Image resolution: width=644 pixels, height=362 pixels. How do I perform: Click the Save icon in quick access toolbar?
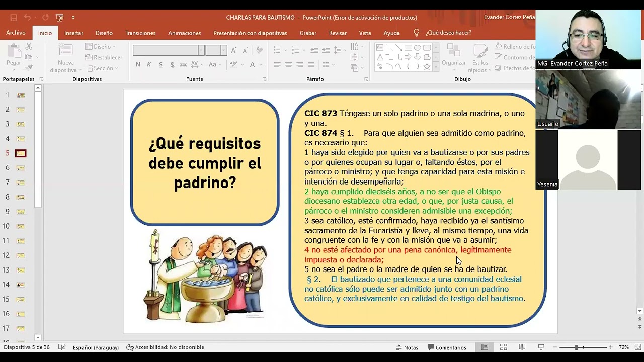14,18
